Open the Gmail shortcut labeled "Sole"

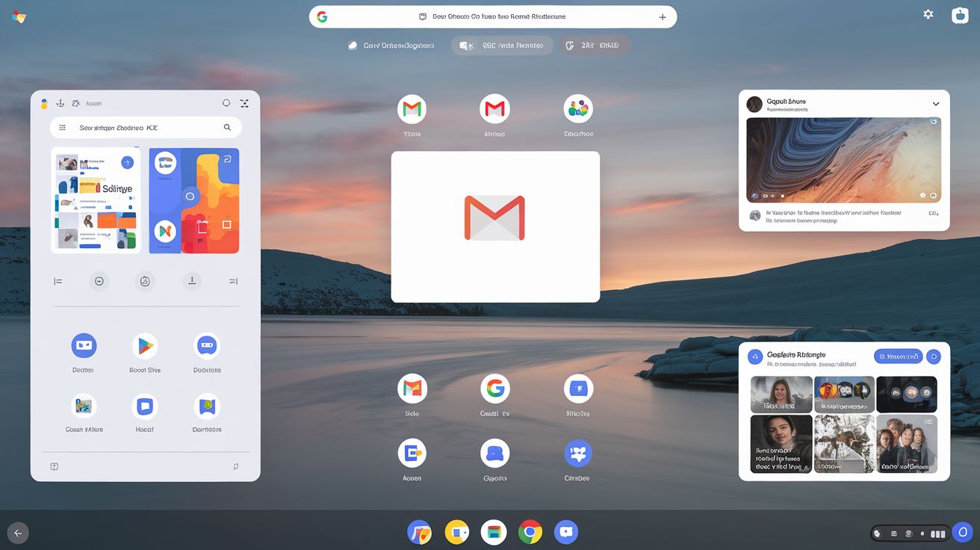412,388
